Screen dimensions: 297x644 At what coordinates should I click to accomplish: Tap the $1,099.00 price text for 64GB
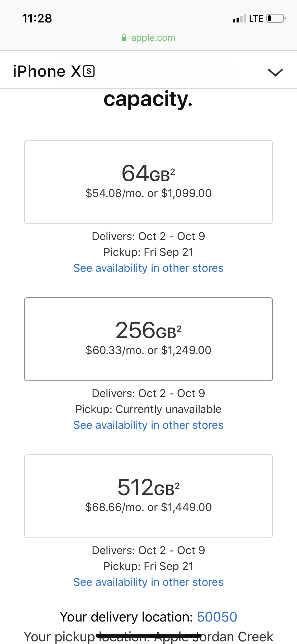[x=186, y=193]
